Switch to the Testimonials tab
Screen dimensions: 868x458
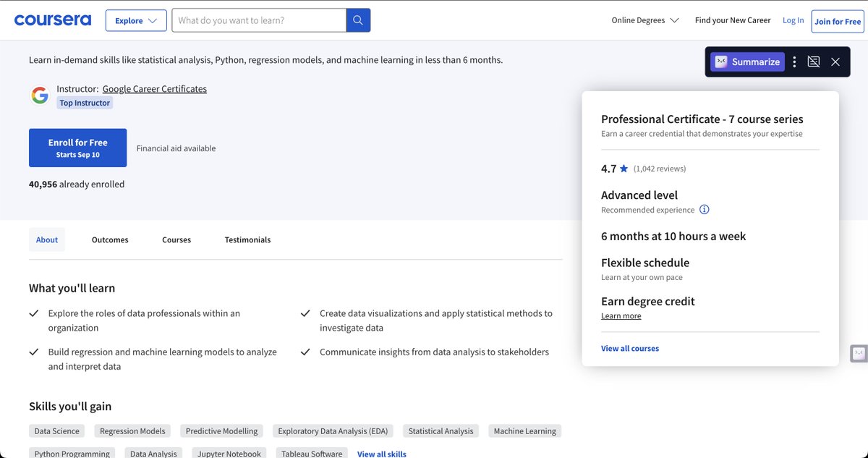pyautogui.click(x=247, y=239)
